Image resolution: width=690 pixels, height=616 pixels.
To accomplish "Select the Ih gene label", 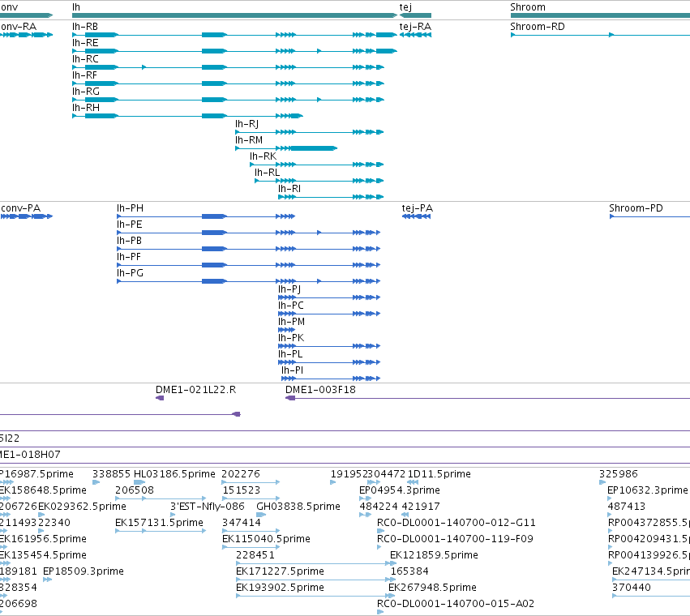I will pos(76,7).
